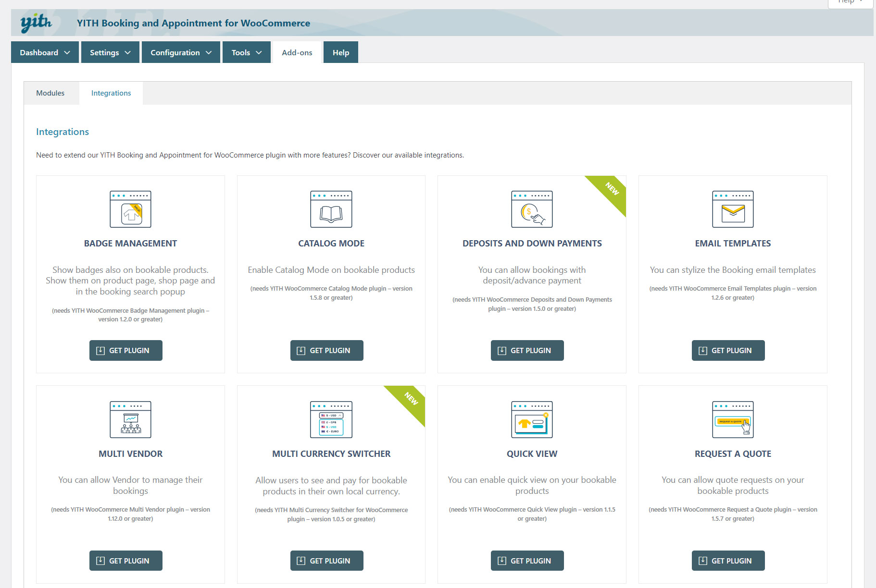Click the NEW ribbon on Multi Currency Switcher
The image size is (876, 588).
[x=410, y=400]
